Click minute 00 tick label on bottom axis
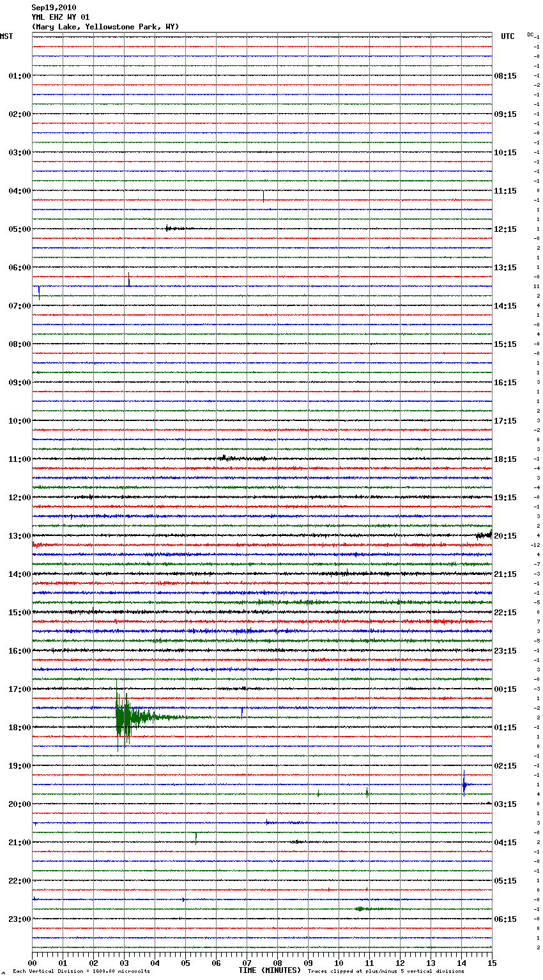Viewport: 543px width, 980px height. 32,963
